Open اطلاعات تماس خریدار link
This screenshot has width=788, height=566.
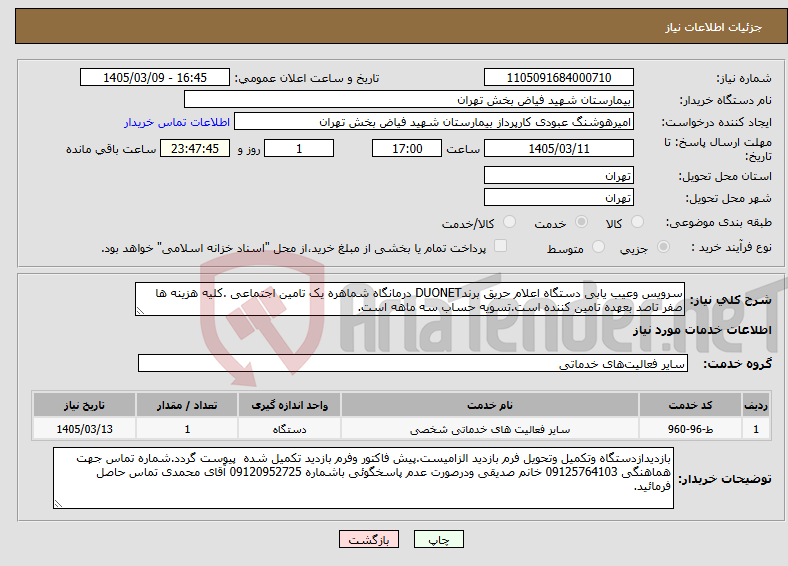coord(177,122)
